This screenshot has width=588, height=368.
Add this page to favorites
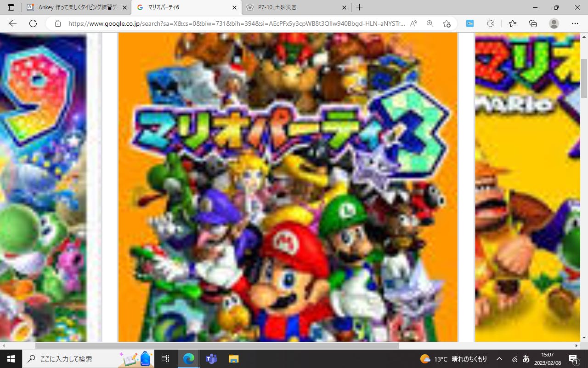tap(447, 23)
